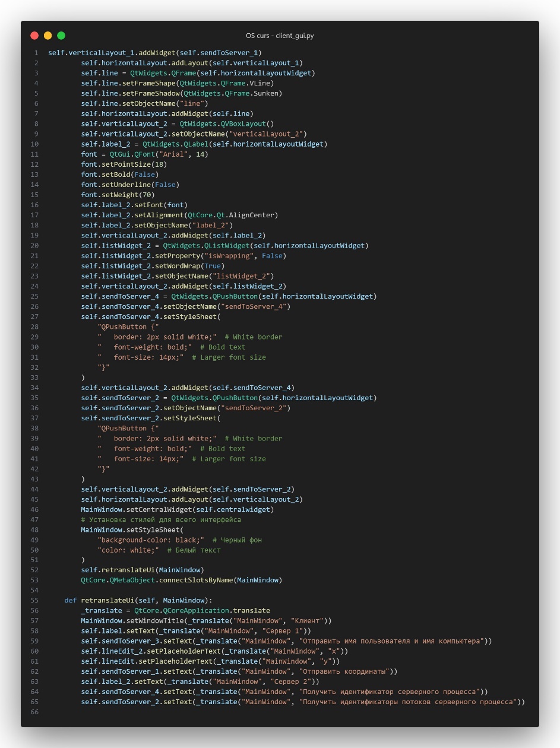Click the QListWidget creation line
This screenshot has width=560, height=748.
tap(225, 246)
